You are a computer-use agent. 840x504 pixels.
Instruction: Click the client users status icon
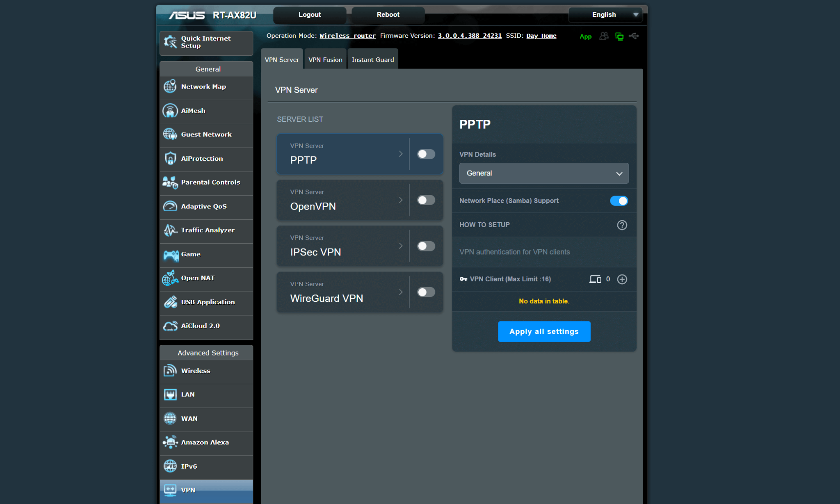coord(604,36)
